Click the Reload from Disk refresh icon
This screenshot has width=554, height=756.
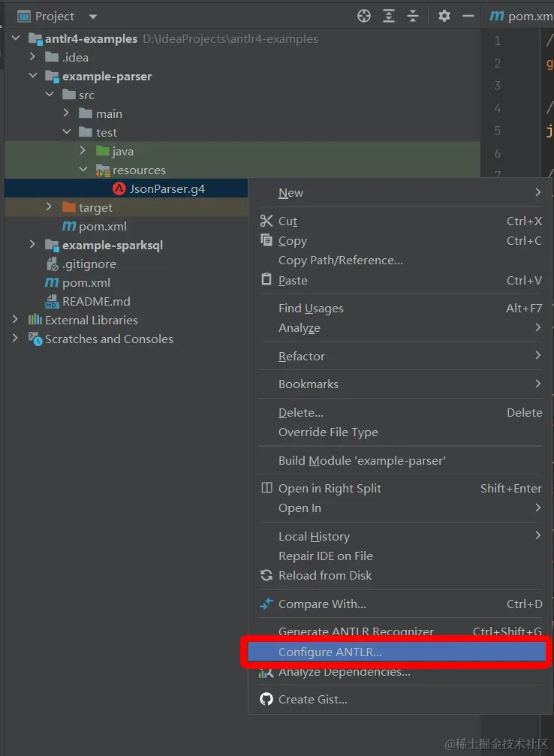(266, 575)
